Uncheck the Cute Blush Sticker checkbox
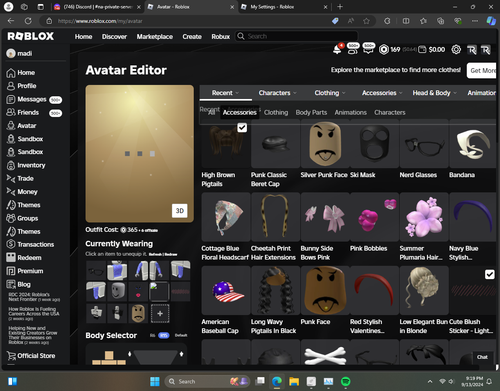 (x=489, y=275)
